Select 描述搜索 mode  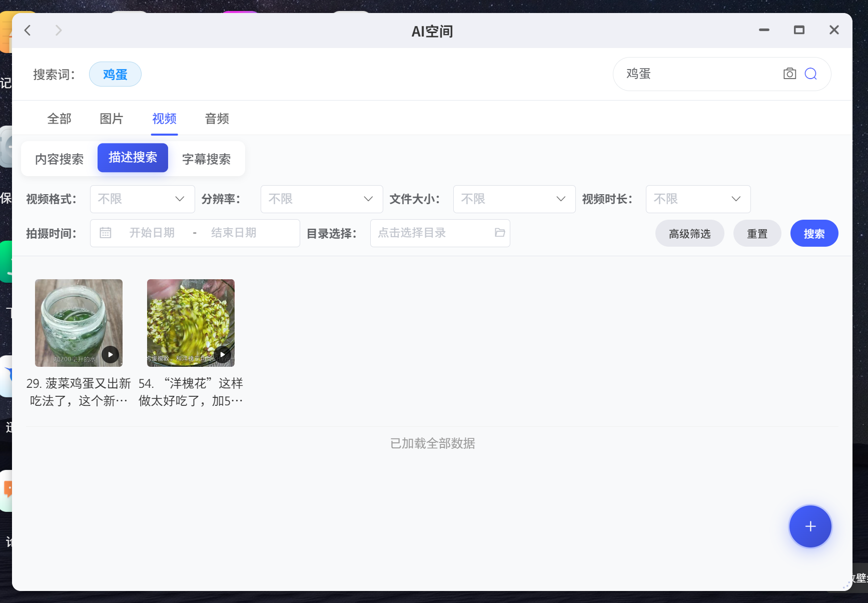133,158
